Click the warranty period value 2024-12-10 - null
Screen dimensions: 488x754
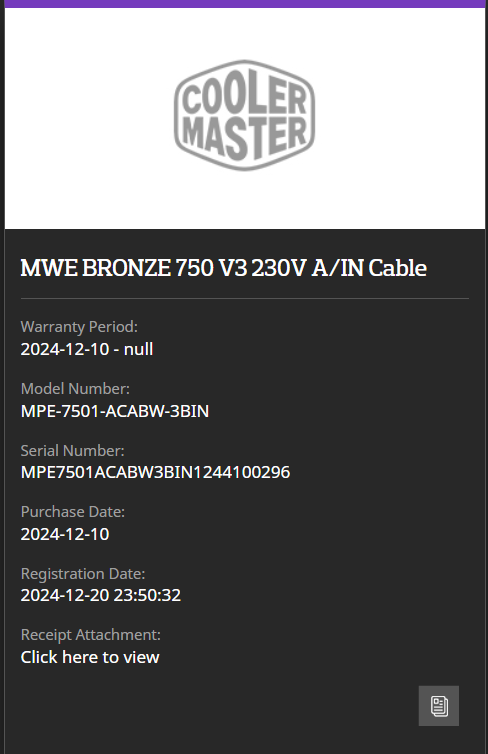tap(87, 349)
